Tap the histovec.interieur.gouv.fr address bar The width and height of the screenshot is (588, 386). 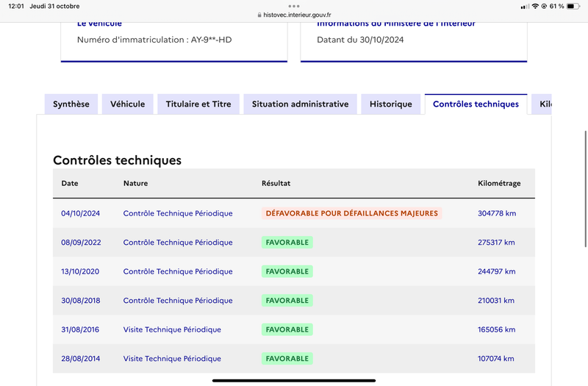[294, 15]
